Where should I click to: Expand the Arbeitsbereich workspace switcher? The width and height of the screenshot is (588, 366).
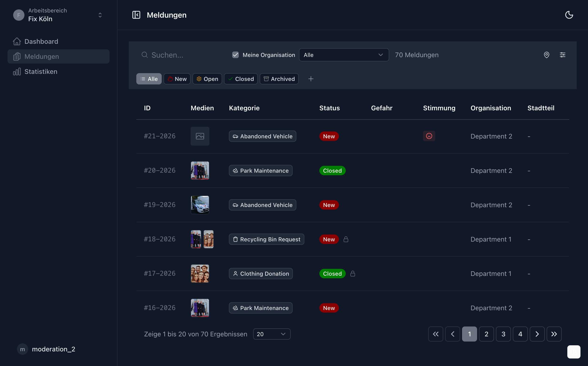click(100, 15)
